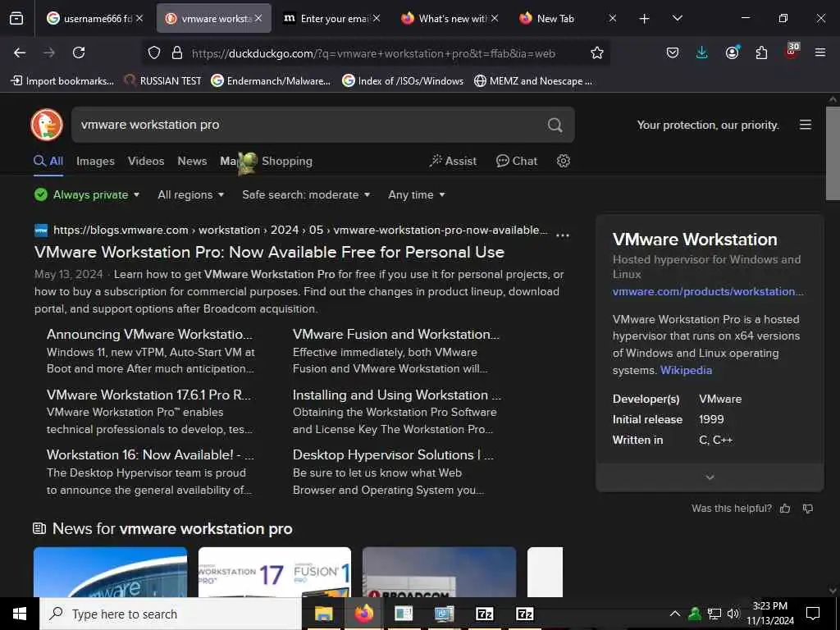The width and height of the screenshot is (840, 630).
Task: Open DuckDuckGo side menu hamburger
Action: tap(806, 125)
